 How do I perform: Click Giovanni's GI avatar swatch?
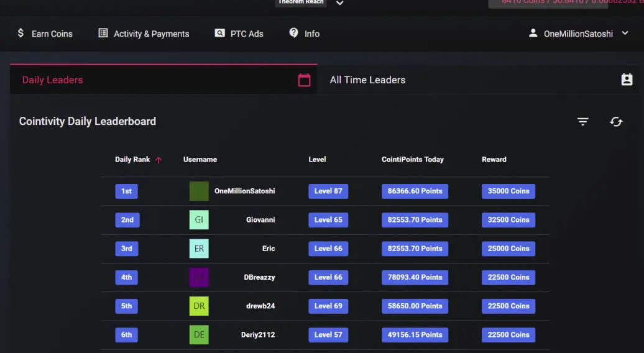[x=199, y=220]
